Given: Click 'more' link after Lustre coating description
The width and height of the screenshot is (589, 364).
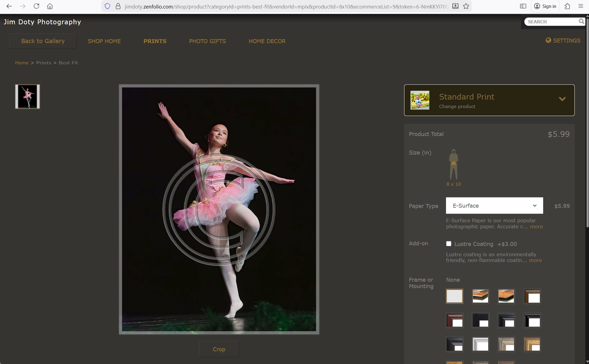Looking at the screenshot, I should tap(535, 260).
